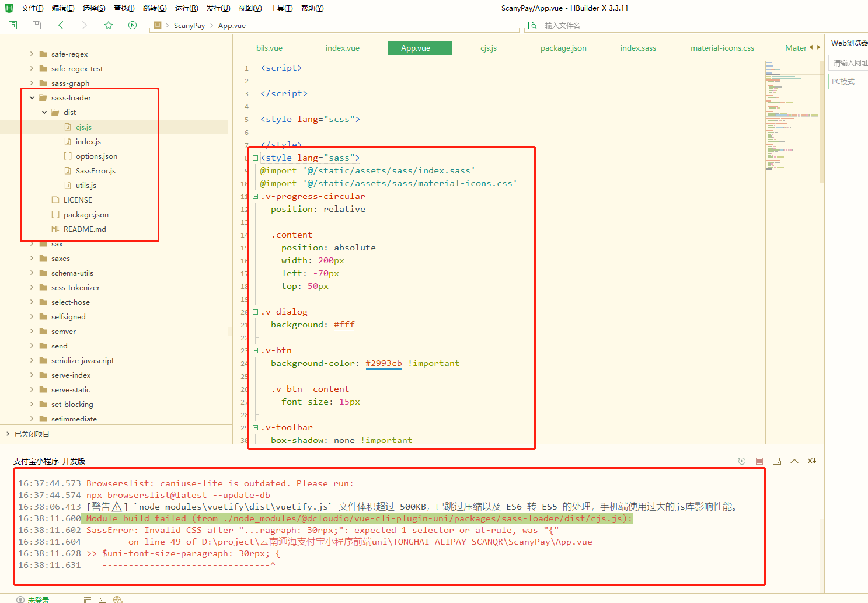Expand the serve-static folder
Screen dimensions: 868x603
32,389
